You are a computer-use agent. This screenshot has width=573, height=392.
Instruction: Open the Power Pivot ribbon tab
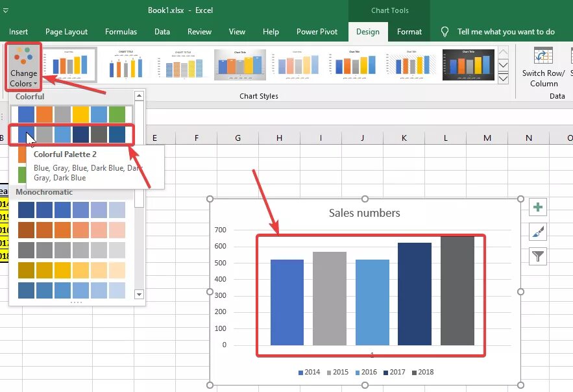[317, 31]
